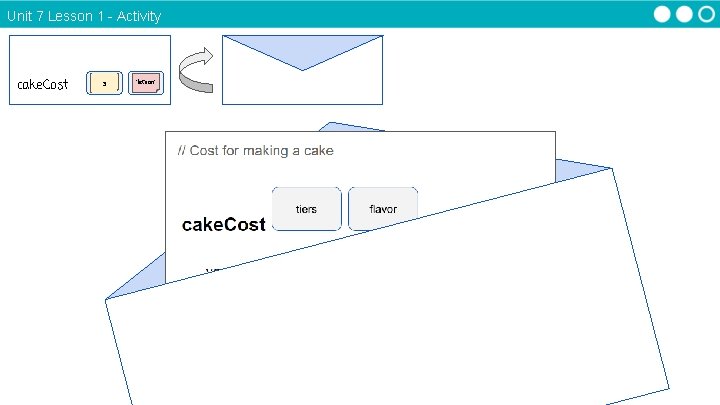Click the curved flip arrow icon

point(196,70)
